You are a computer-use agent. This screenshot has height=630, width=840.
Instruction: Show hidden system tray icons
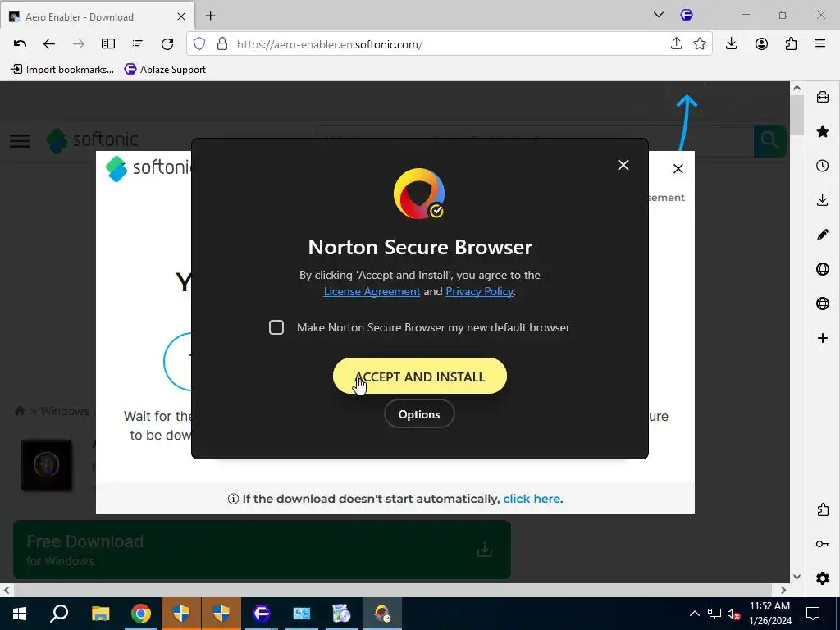[694, 614]
